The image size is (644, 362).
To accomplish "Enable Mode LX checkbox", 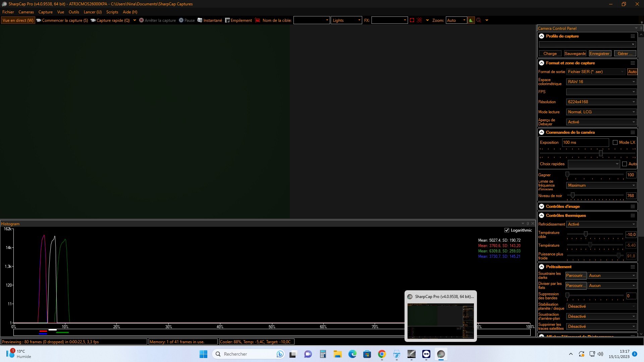I will (615, 142).
